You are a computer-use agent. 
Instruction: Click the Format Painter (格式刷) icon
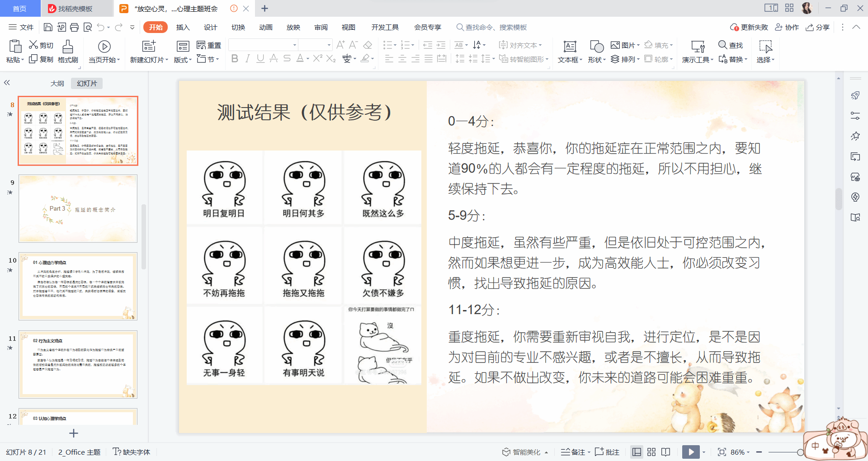[68, 47]
